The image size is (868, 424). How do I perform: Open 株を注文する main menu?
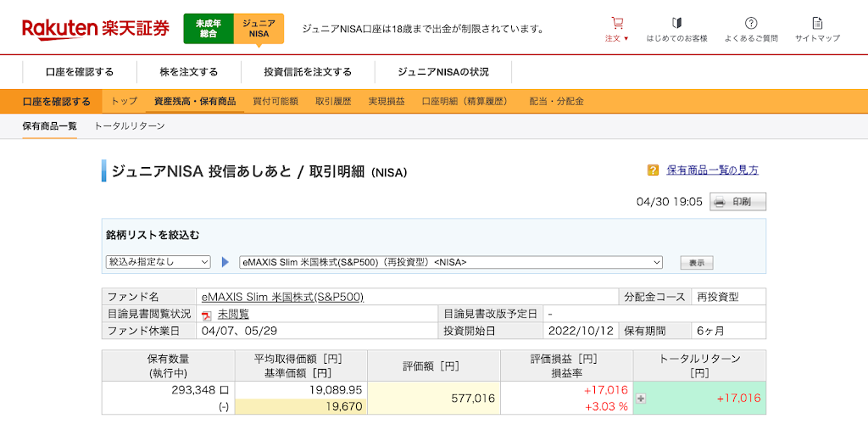tap(189, 72)
